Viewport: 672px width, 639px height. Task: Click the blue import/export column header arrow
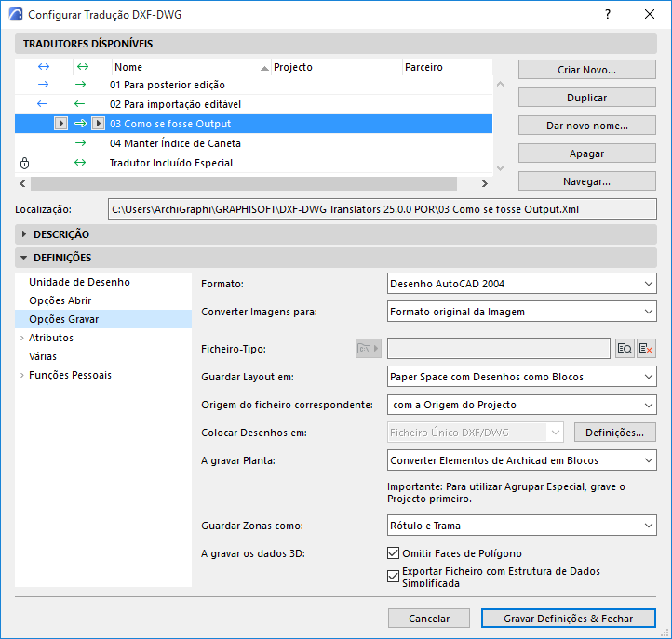tap(44, 67)
